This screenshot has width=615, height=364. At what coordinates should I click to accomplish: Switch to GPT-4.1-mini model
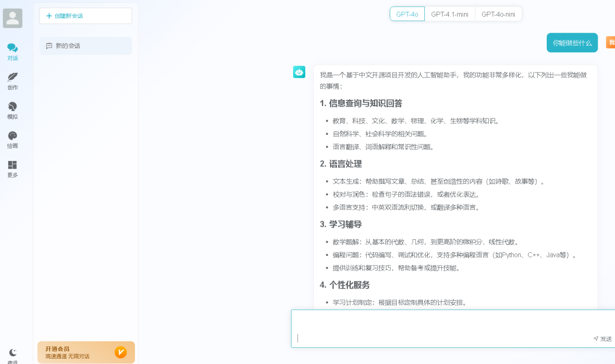450,14
